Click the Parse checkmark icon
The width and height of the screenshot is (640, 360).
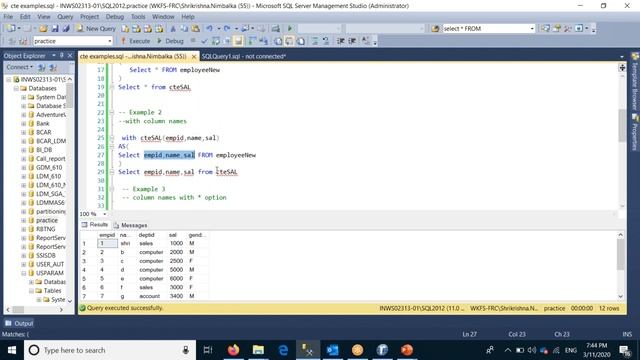(x=204, y=41)
